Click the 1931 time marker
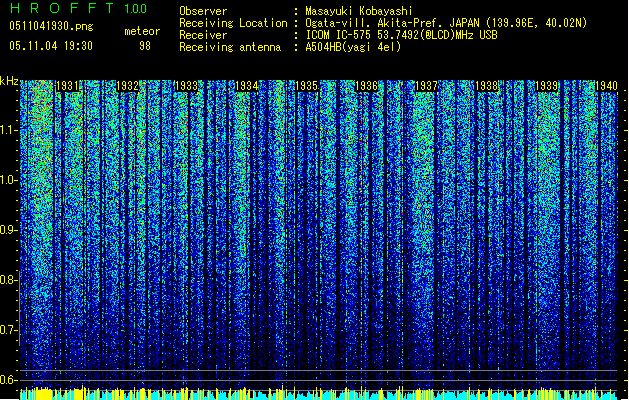629x400 pixels. point(67,86)
